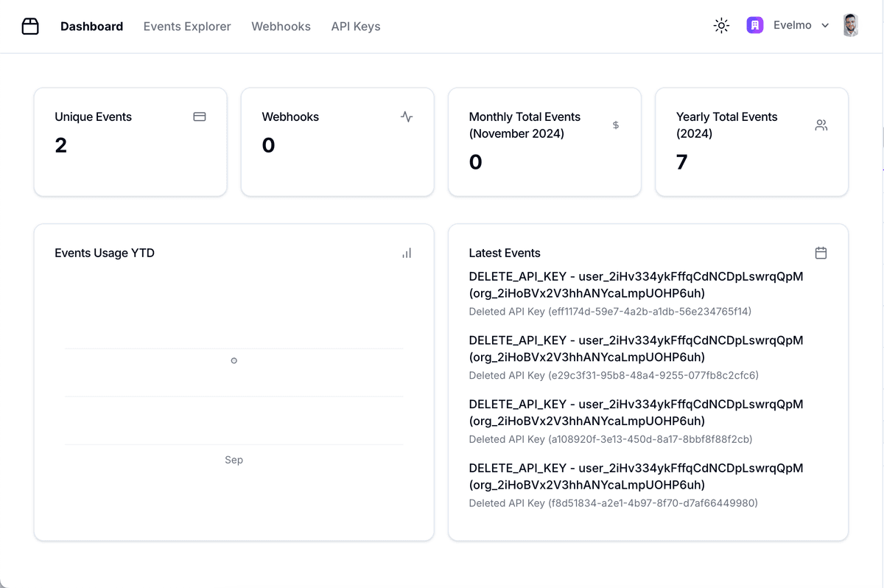This screenshot has width=884, height=588.
Task: Click the shopping bag logo icon
Action: coord(30,25)
